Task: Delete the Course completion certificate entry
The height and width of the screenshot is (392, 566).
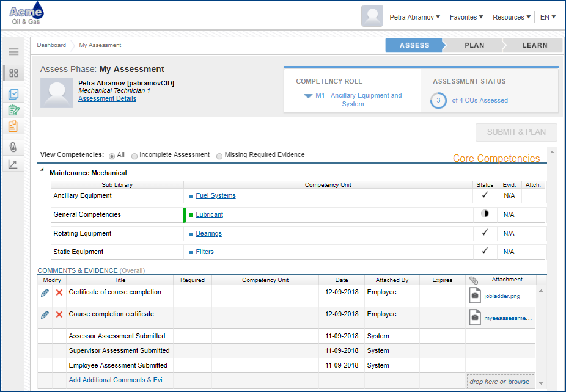Action: coord(59,314)
